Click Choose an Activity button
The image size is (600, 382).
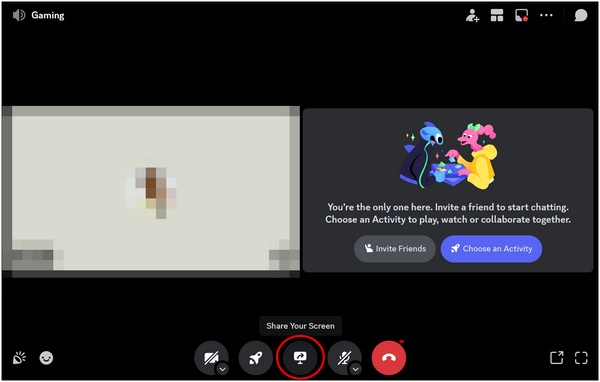pos(491,249)
